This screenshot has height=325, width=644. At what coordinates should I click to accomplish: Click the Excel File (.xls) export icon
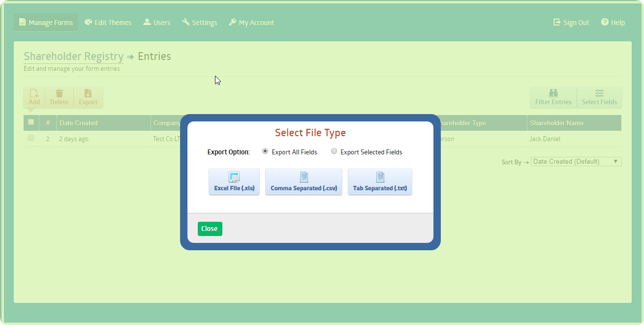(x=234, y=177)
